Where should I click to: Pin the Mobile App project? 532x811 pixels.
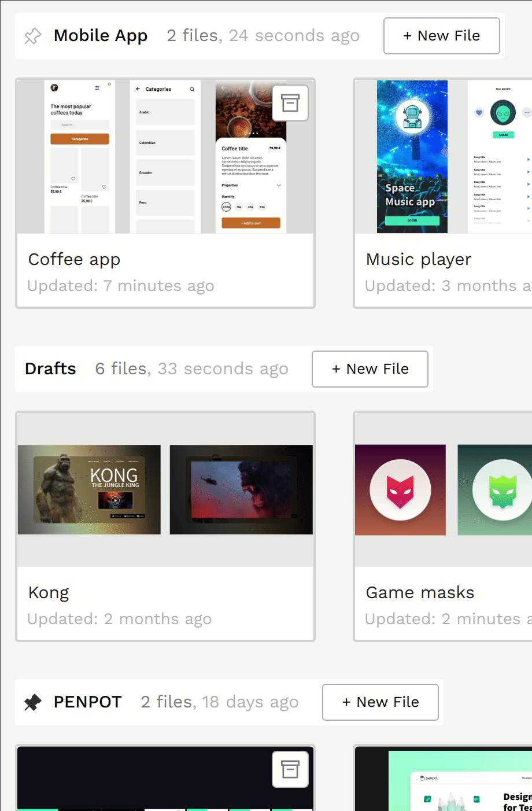point(33,36)
